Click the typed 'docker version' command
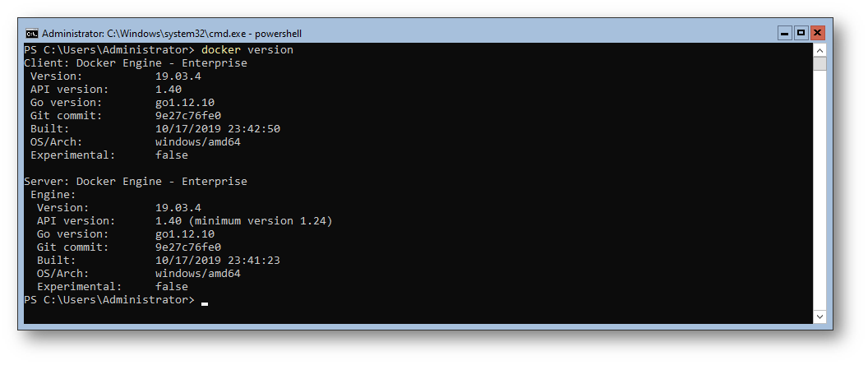This screenshot has height=365, width=868. click(x=247, y=50)
